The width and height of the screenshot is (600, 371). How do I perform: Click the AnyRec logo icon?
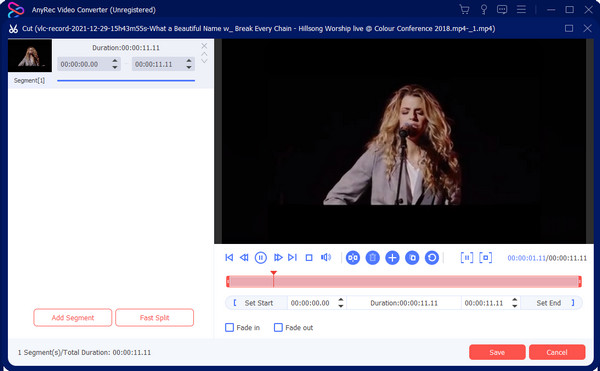(x=16, y=10)
